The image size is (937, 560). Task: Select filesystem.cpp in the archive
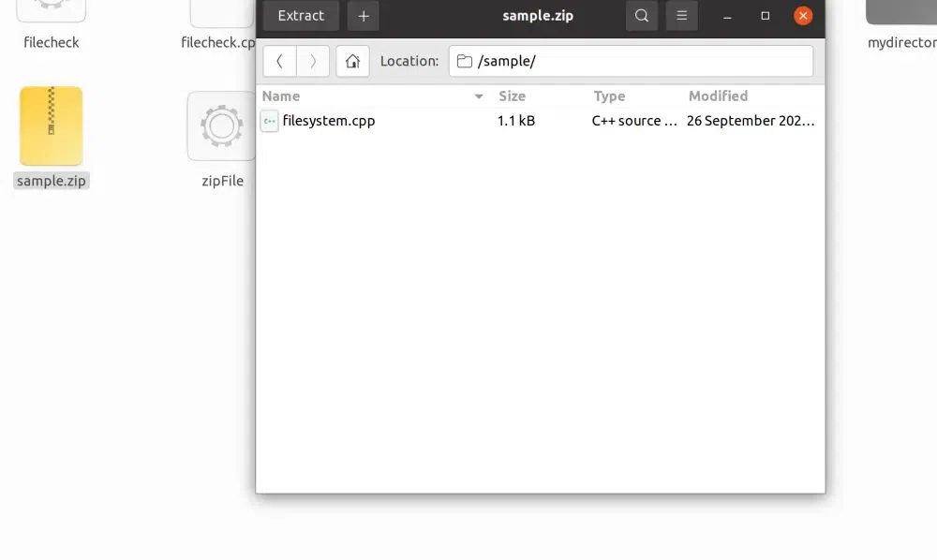pyautogui.click(x=329, y=121)
